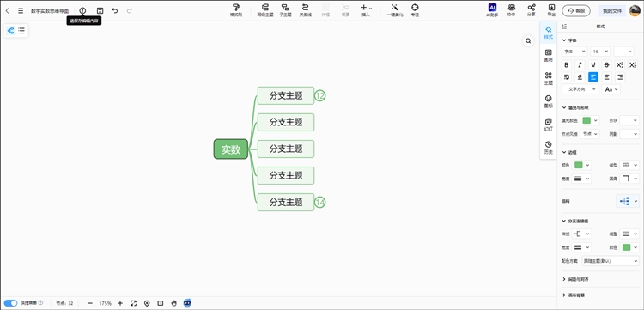644x310 pixels.
Task: Clear text formatting eraser
Action: tap(580, 76)
